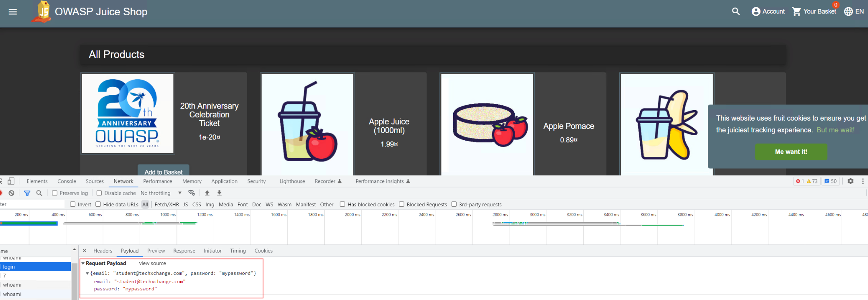This screenshot has height=300, width=868.
Task: Close the request details pane
Action: coord(85,251)
